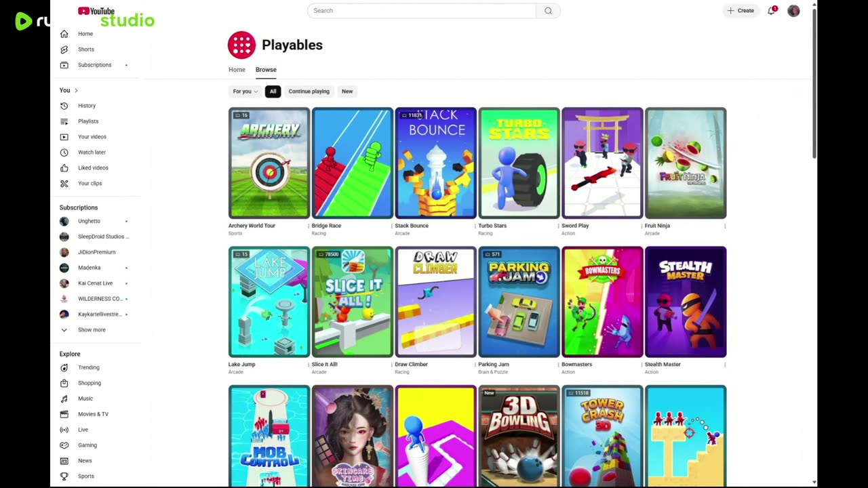This screenshot has width=868, height=488.
Task: Open the Mob Control game thumbnail
Action: (269, 436)
